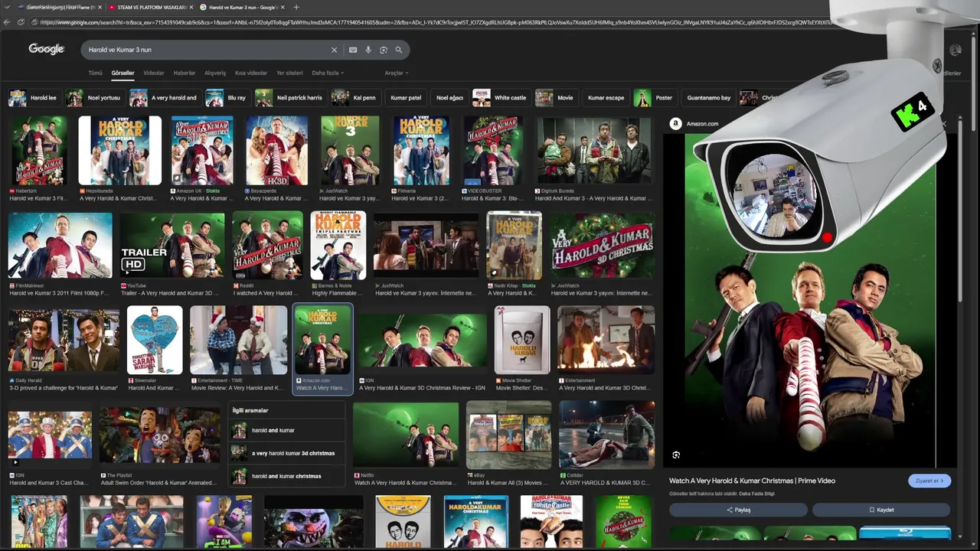Select the Noel ağacı chip
Viewport: 980px width, 551px height.
(449, 98)
